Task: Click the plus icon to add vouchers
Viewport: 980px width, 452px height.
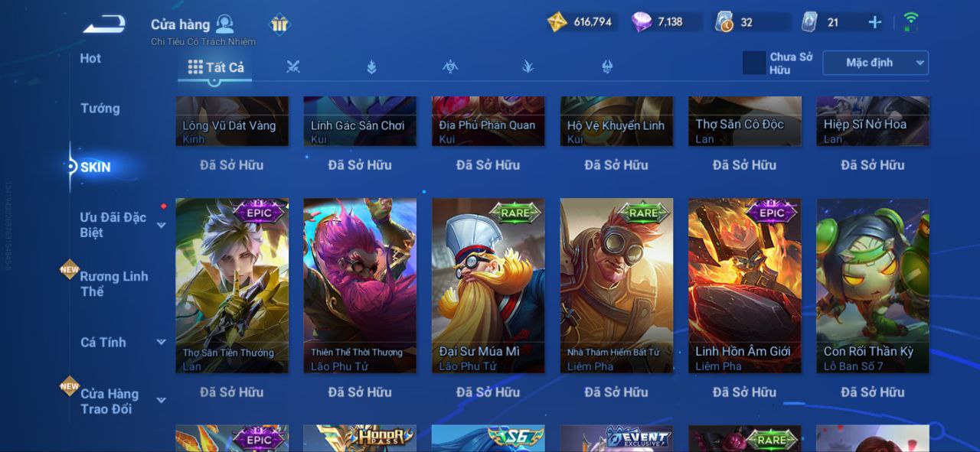Action: click(875, 22)
